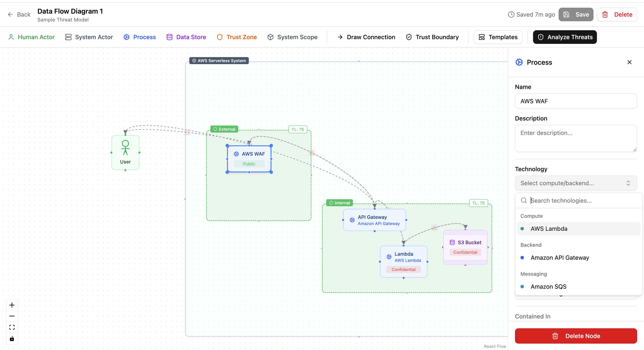Image resolution: width=644 pixels, height=350 pixels.
Task: Pick Amazon SQS messaging option
Action: click(x=548, y=287)
